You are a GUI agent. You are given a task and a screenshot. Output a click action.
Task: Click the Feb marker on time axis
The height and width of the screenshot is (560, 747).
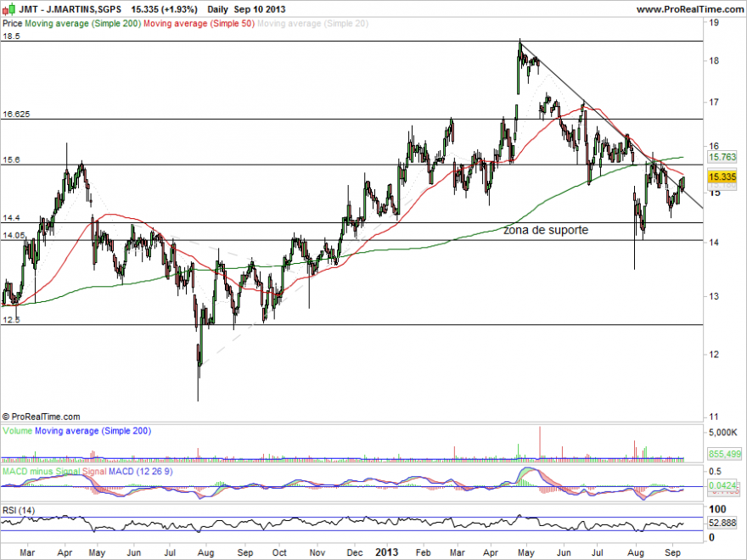[x=423, y=552]
